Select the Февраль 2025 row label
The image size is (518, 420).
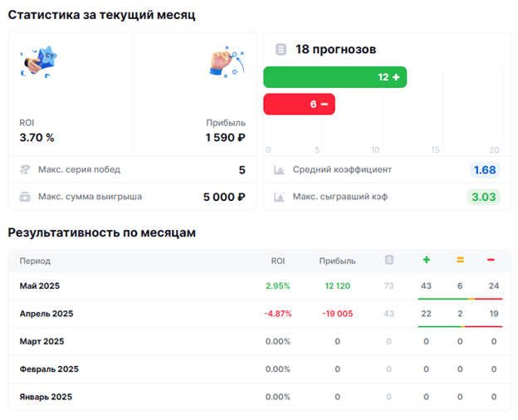[x=49, y=369]
